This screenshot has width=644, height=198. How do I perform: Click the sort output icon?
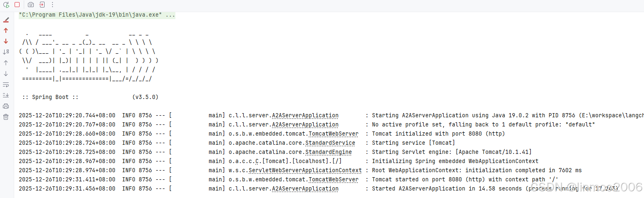[6, 52]
